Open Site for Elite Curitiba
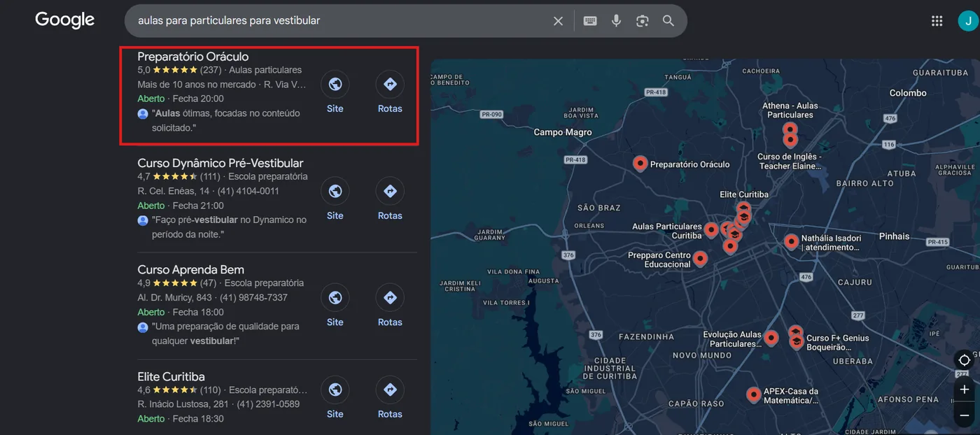This screenshot has height=435, width=980. coord(335,398)
